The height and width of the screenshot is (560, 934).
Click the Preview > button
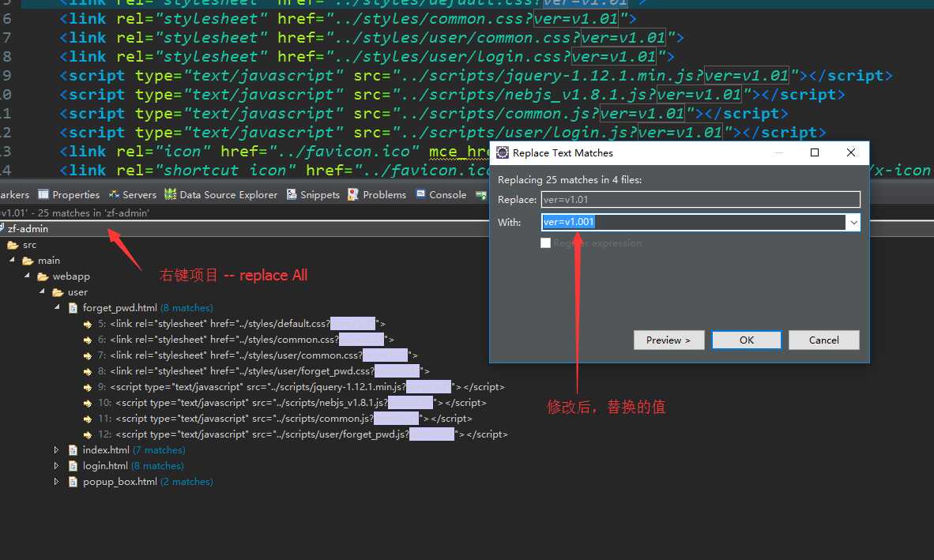[669, 340]
